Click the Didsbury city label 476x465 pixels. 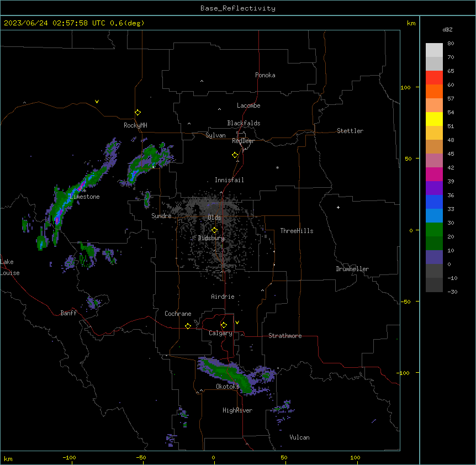[211, 238]
